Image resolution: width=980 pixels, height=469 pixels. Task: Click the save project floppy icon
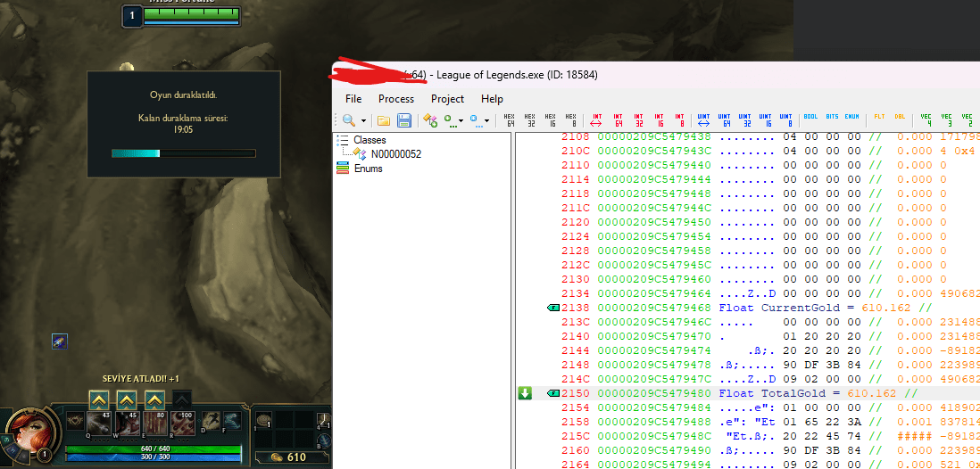(403, 120)
